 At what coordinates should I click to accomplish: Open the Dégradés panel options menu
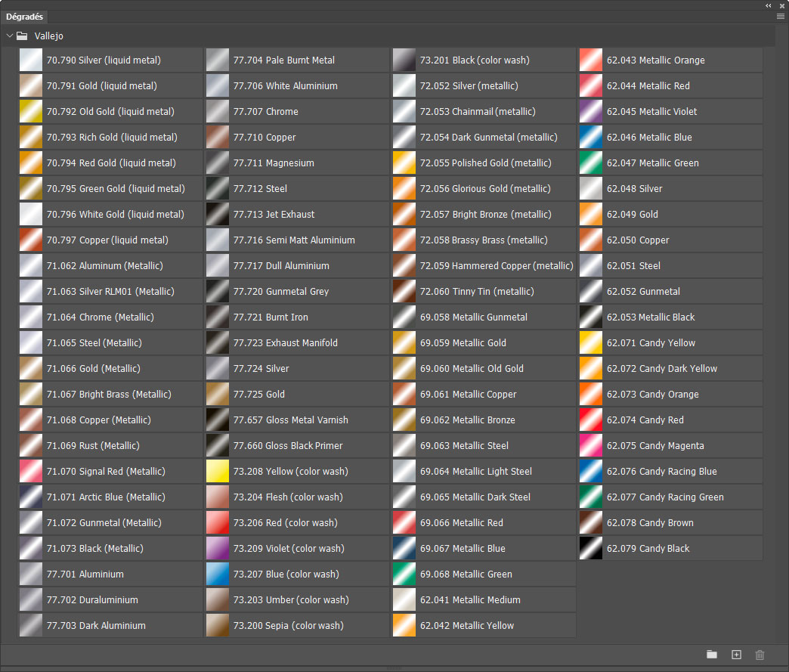click(781, 16)
